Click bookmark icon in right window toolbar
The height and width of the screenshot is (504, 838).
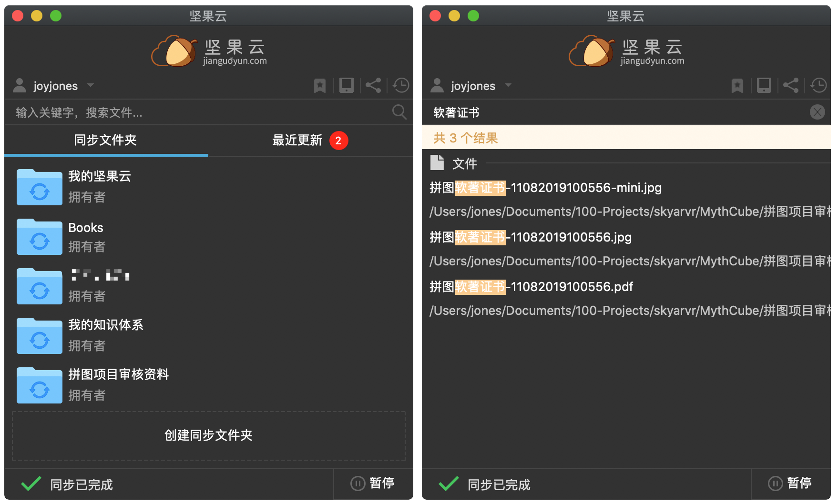pos(737,86)
